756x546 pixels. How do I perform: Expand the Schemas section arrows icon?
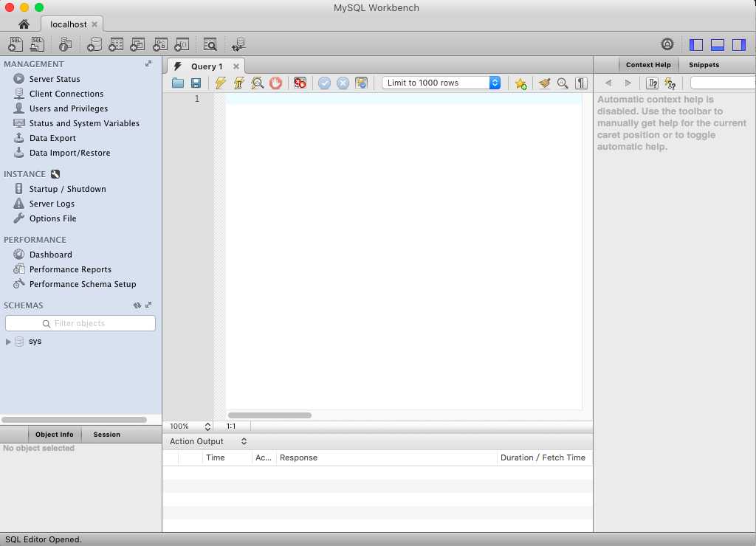coord(148,305)
